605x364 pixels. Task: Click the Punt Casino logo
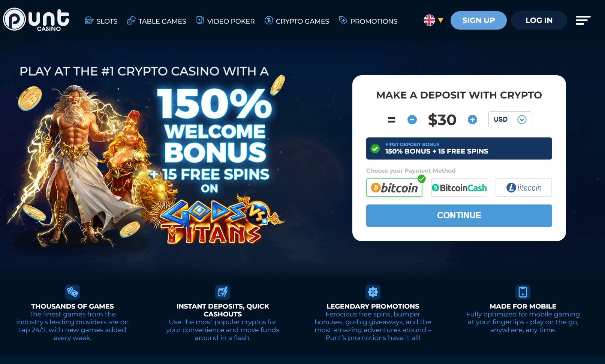tap(36, 19)
